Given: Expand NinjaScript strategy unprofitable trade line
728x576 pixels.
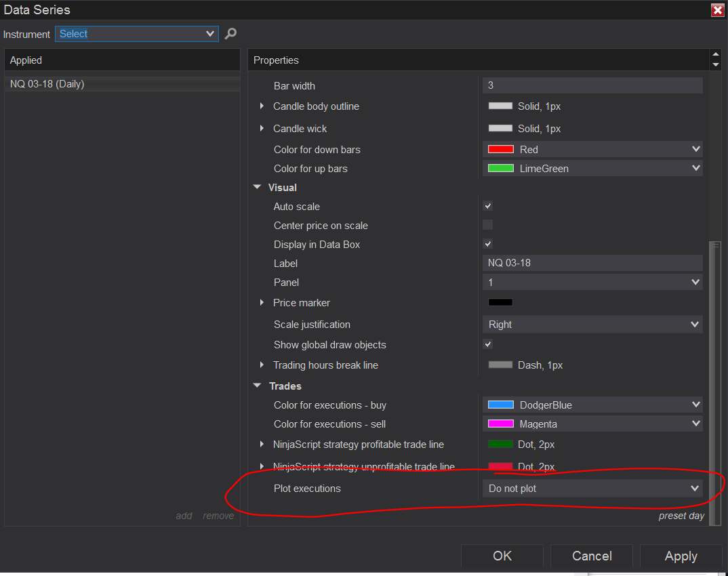Looking at the screenshot, I should (262, 466).
